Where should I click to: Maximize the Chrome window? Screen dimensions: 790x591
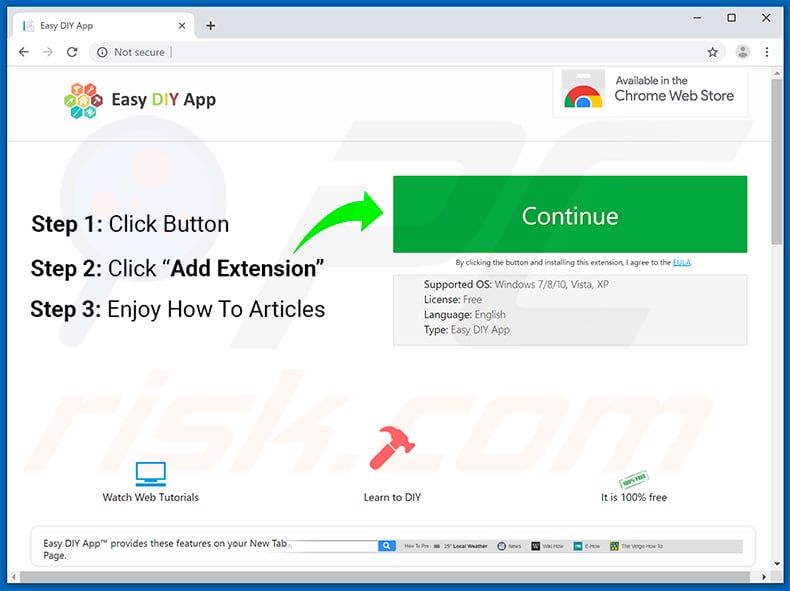tap(732, 18)
